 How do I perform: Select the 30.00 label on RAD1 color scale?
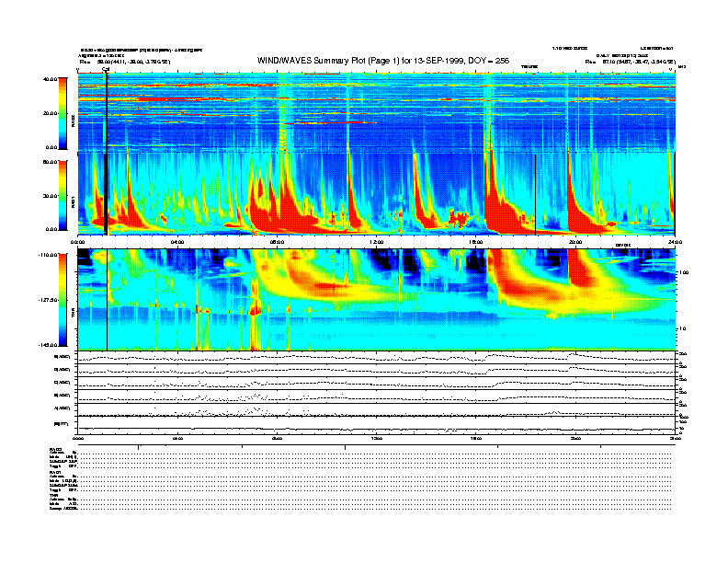(50, 196)
